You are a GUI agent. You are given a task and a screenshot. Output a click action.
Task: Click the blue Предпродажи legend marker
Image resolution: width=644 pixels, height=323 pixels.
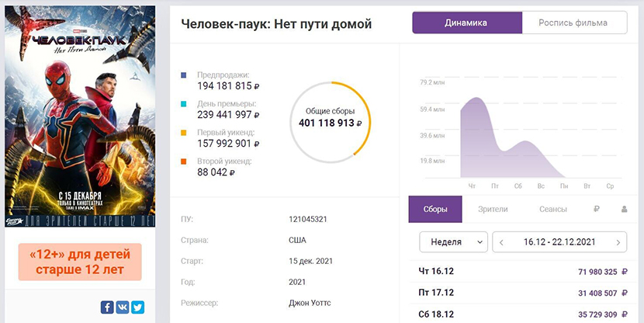(x=183, y=75)
